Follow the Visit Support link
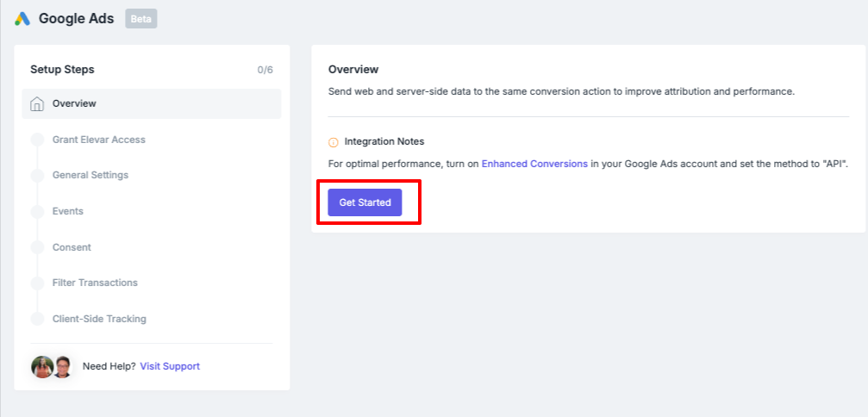The height and width of the screenshot is (417, 868). point(170,366)
